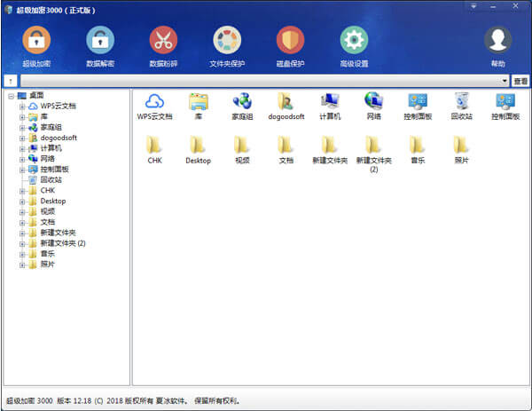Select 新建文件夹 (2) in the folder tree

[x=57, y=243]
